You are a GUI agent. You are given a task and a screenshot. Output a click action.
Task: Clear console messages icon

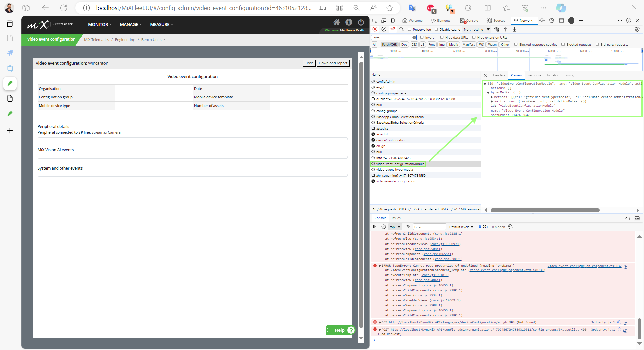384,227
